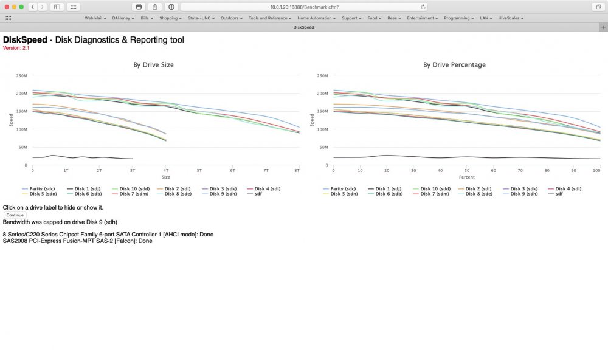Open a new tab with plus button
608x364 pixels.
pyautogui.click(x=603, y=27)
